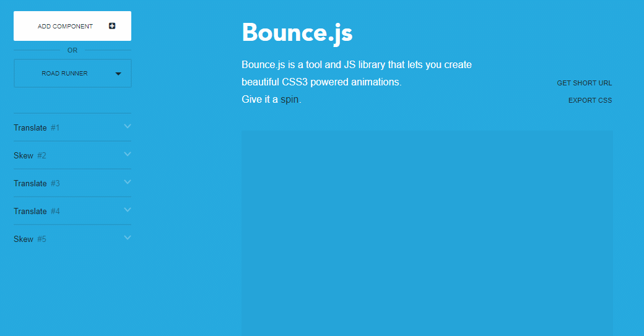The image size is (644, 336).
Task: Expand the Translate #3 chevron
Action: (128, 182)
